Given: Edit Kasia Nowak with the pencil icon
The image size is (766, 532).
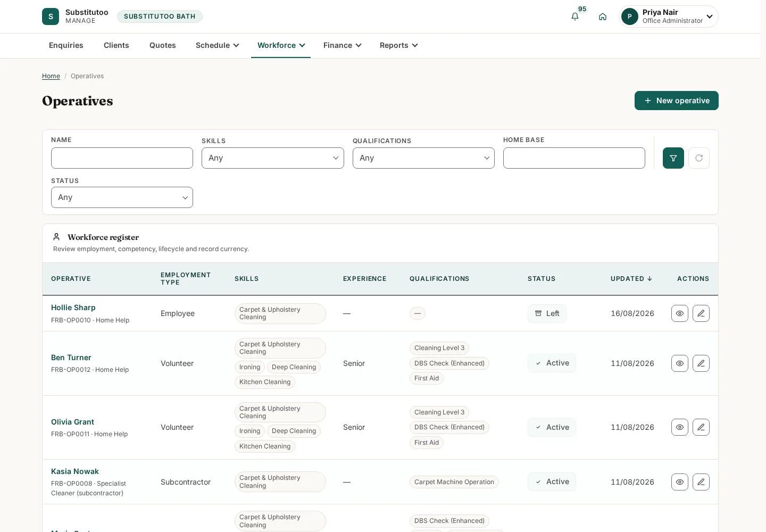Looking at the screenshot, I should 701,482.
